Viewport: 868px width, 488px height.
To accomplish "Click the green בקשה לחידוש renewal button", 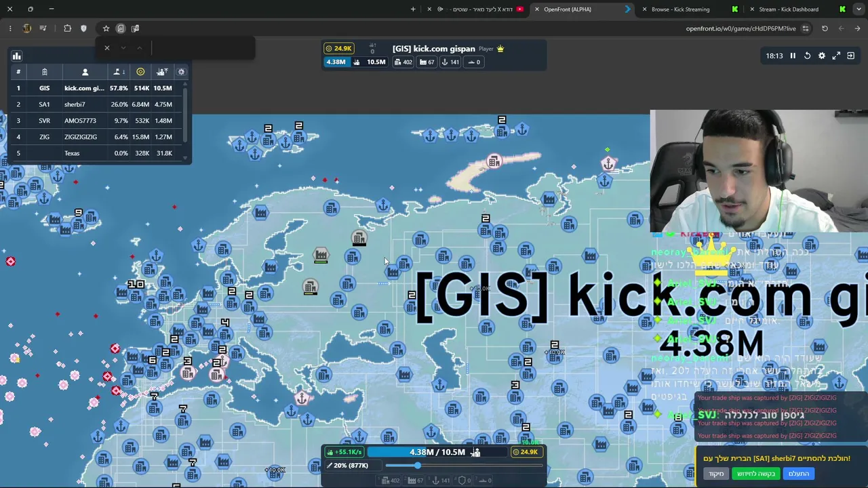I will point(756,474).
